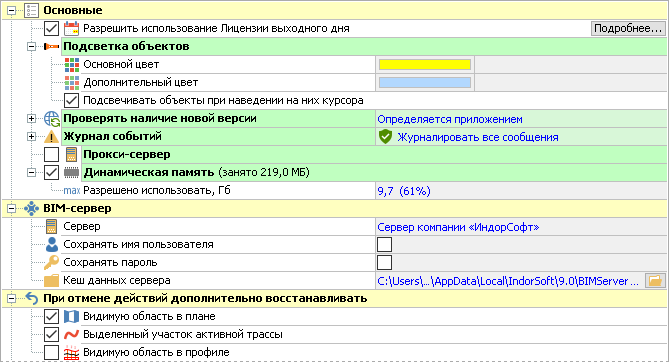Select the Основной цвет row label
669x362 pixels.
click(121, 64)
